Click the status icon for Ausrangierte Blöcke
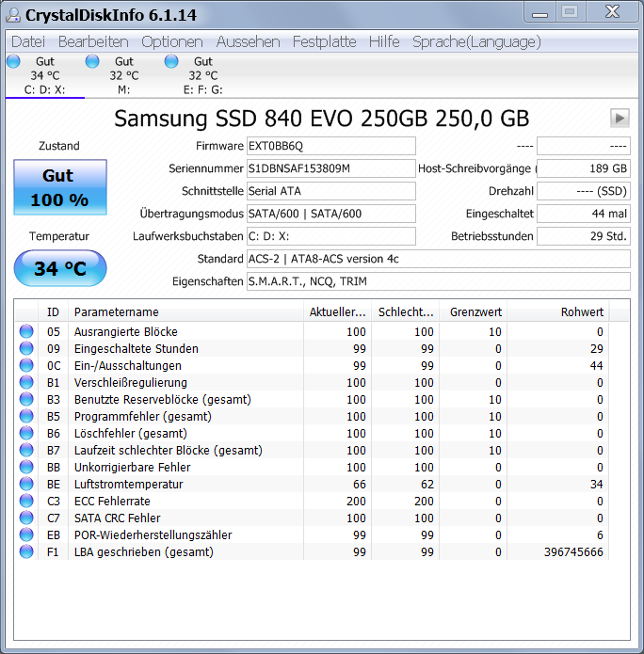Viewport: 644px width, 654px height. click(26, 331)
